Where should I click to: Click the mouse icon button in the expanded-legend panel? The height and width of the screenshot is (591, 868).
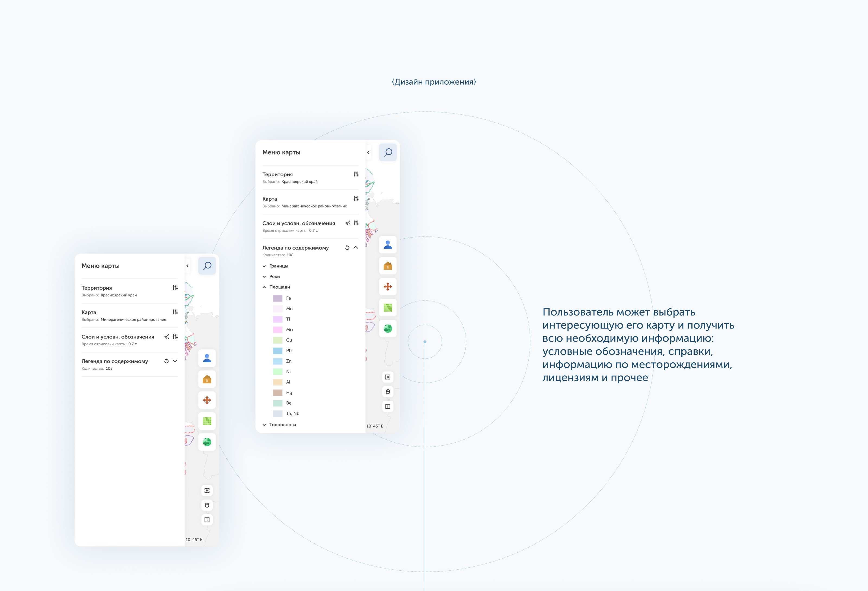[388, 392]
